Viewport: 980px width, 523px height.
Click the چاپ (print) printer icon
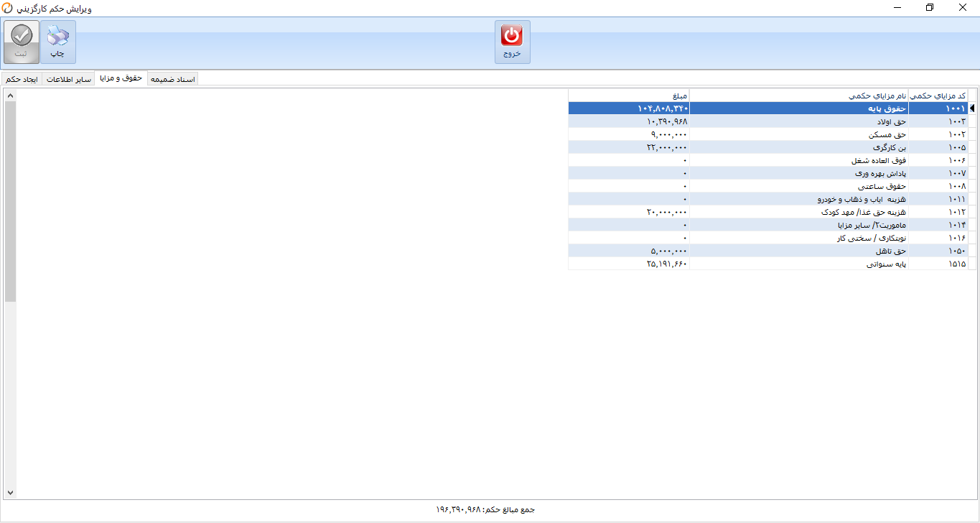click(x=57, y=35)
